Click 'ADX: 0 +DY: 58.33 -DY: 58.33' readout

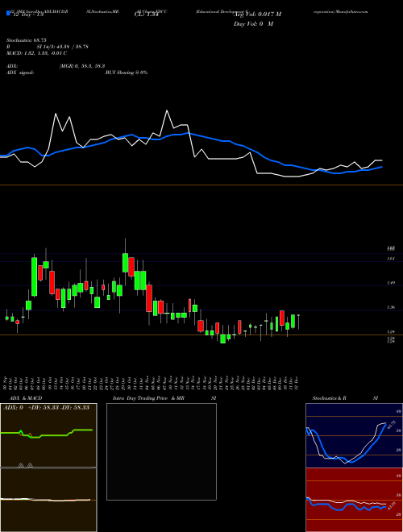pos(46,407)
